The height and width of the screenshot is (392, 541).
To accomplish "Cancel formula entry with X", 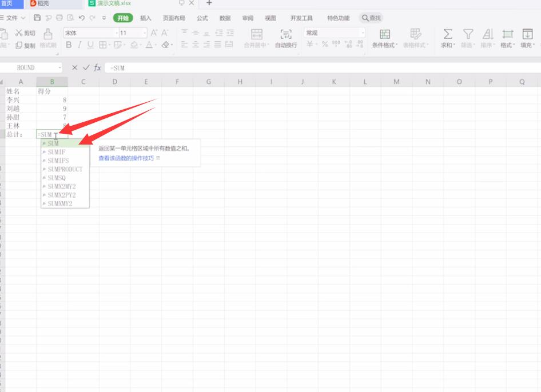I will tap(74, 67).
